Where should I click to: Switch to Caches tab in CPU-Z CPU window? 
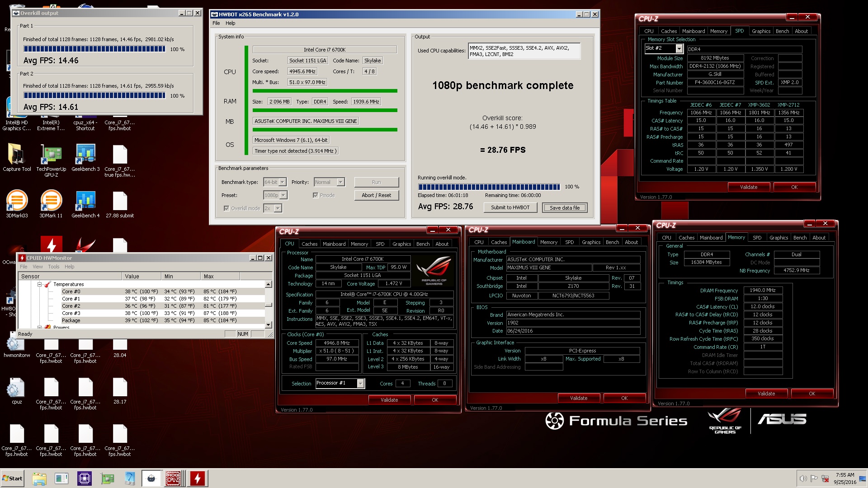309,244
